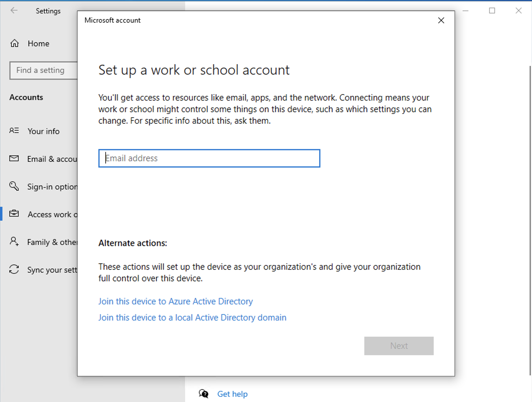Select Your info menu item
Screen dimensions: 532x402
43,131
